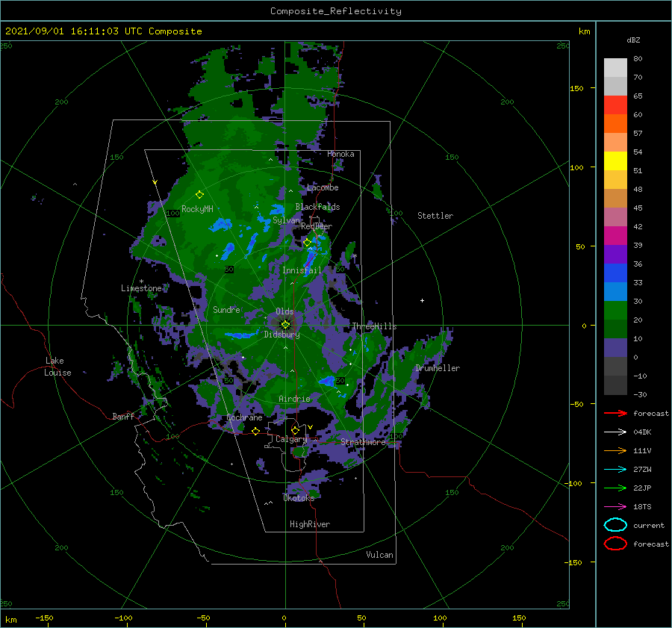Pick the orange 57-60 dBZ swatch
The height and width of the screenshot is (628, 672).
click(x=615, y=123)
